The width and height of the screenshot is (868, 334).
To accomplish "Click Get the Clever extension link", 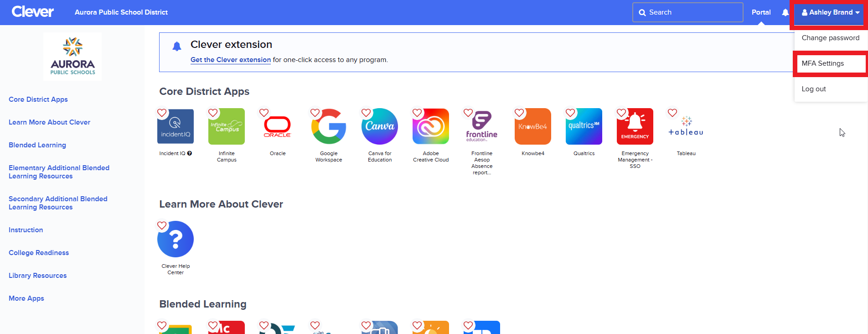I will tap(231, 60).
